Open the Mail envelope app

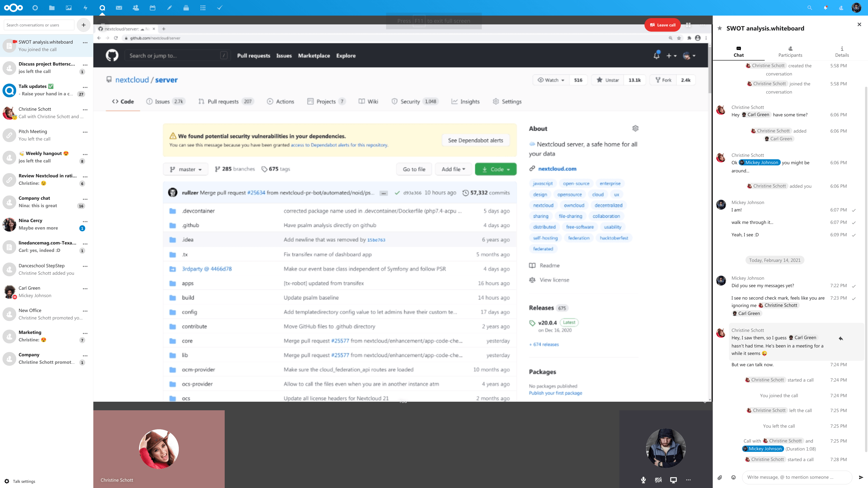point(119,8)
